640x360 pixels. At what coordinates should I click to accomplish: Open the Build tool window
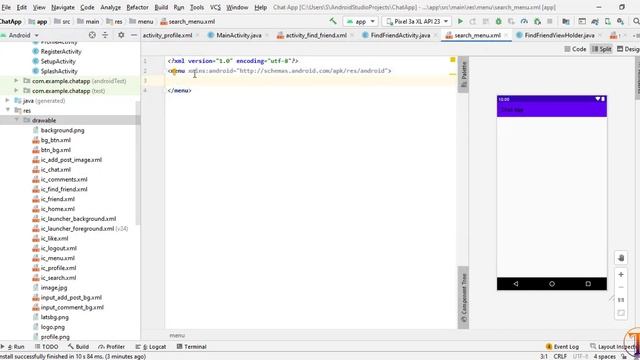78,347
